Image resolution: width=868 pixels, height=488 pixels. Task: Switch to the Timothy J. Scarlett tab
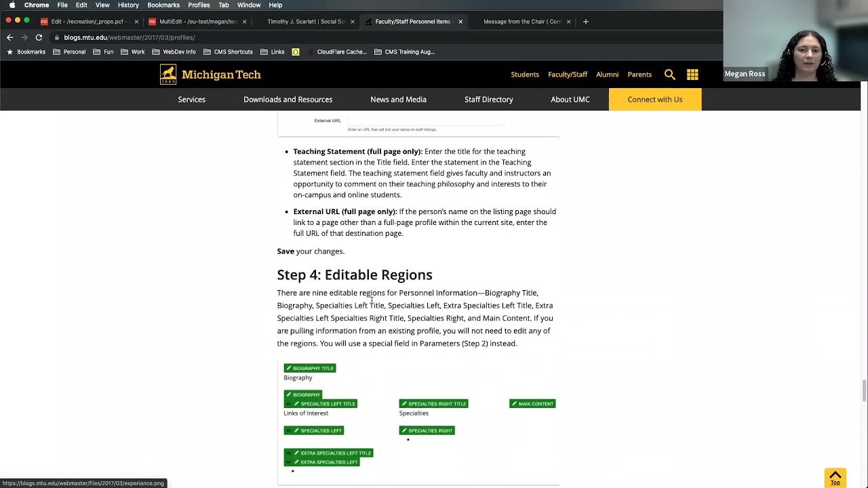pos(305,22)
